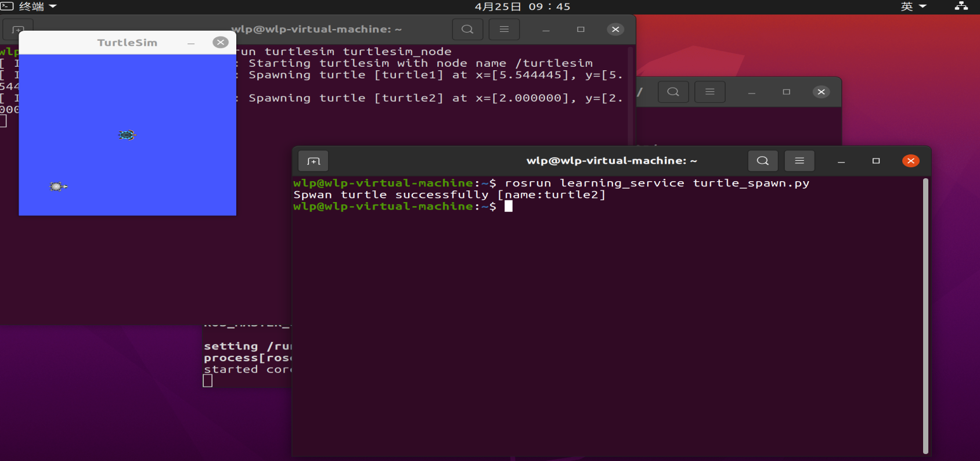Click turtle2 at lower-left of TurtleSim canvas
The width and height of the screenshot is (980, 461).
click(x=57, y=186)
